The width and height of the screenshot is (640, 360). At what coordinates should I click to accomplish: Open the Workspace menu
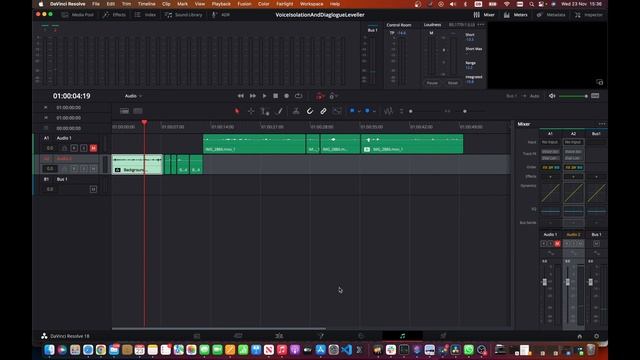pyautogui.click(x=311, y=4)
